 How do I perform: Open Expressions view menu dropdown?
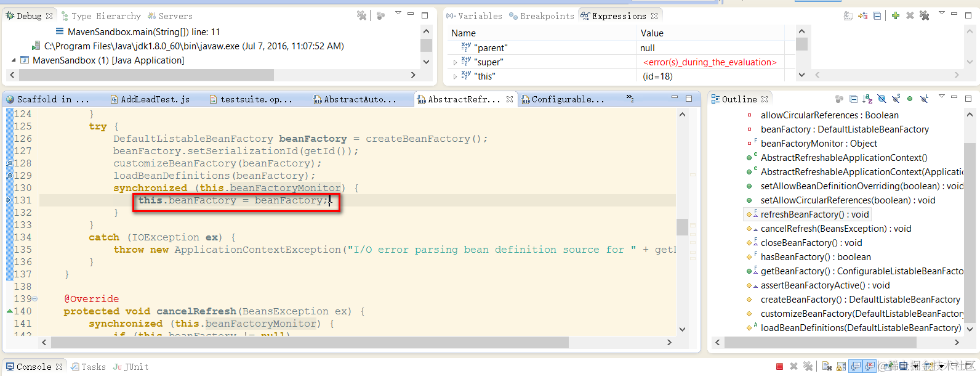click(x=942, y=13)
